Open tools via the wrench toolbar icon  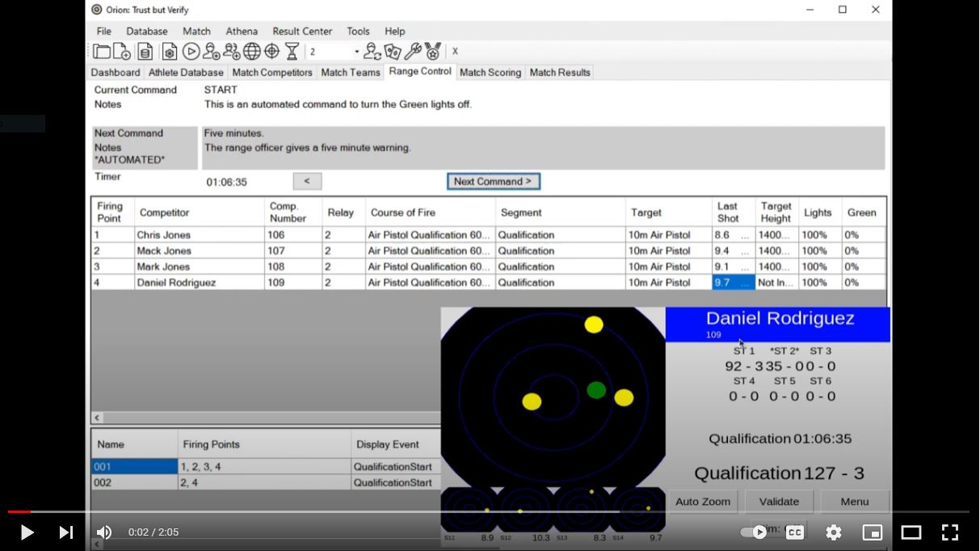click(x=414, y=50)
